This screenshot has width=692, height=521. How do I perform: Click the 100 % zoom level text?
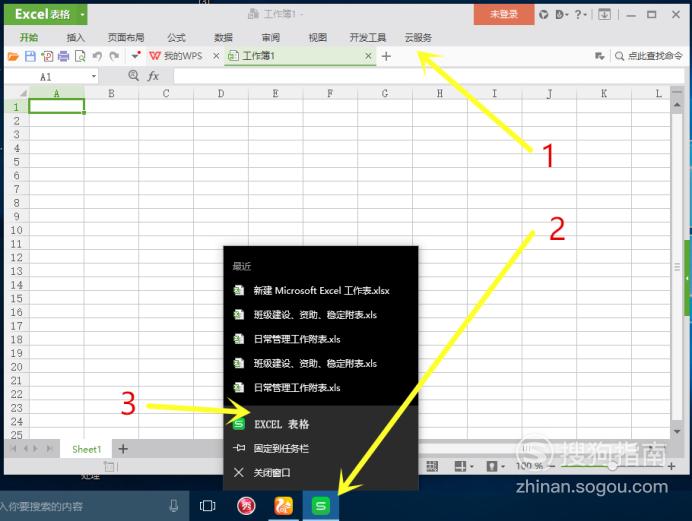(x=529, y=466)
